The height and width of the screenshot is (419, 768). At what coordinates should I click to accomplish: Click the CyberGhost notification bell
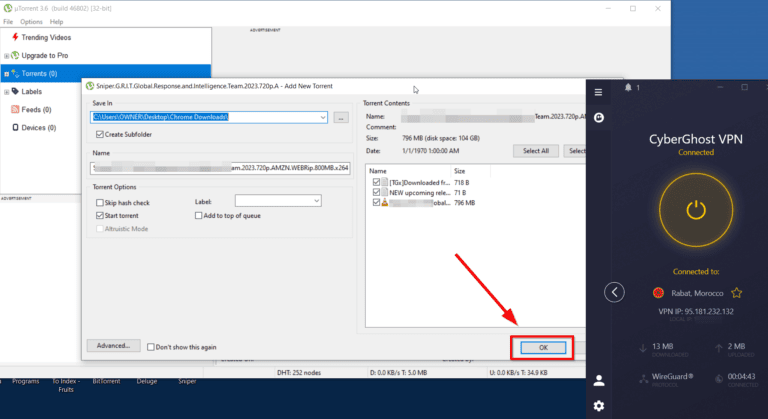628,88
